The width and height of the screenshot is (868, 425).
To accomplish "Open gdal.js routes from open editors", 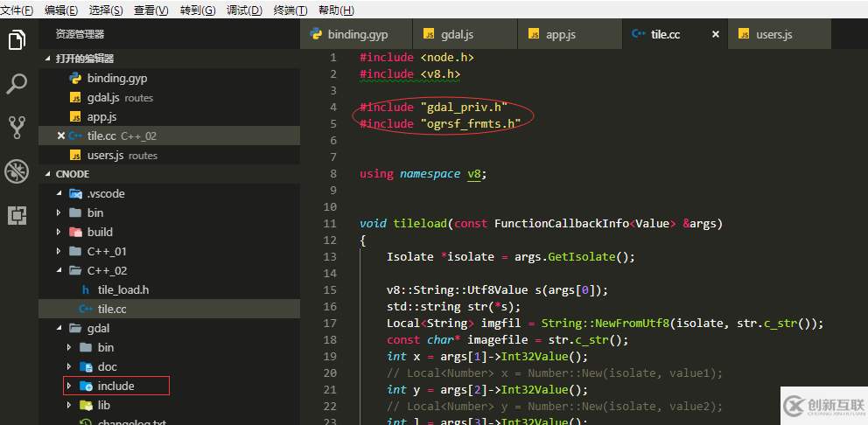I will (170, 98).
